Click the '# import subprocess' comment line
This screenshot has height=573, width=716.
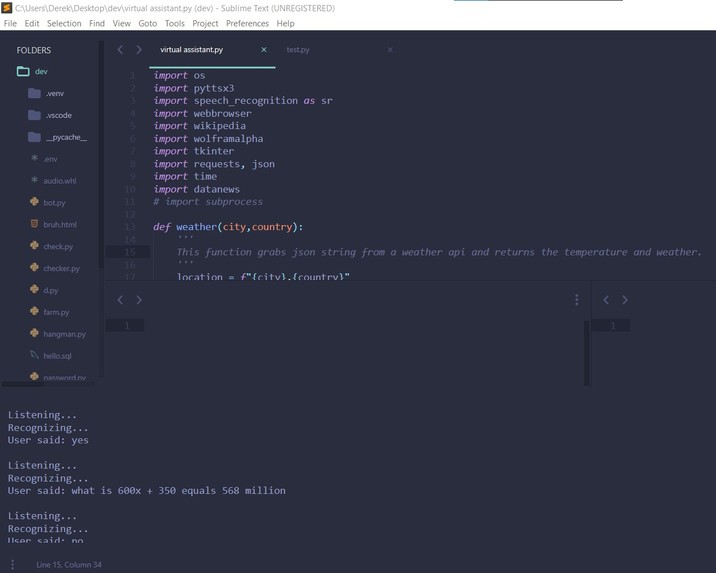click(x=208, y=202)
